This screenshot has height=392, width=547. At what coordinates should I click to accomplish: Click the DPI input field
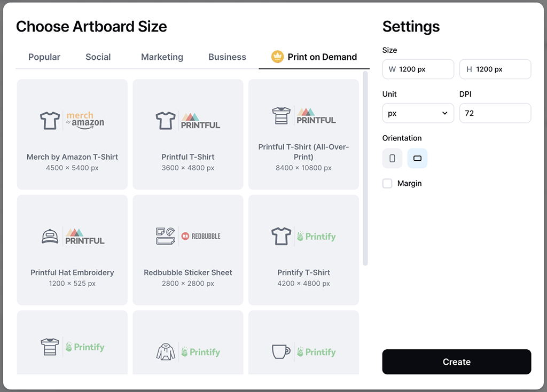495,113
